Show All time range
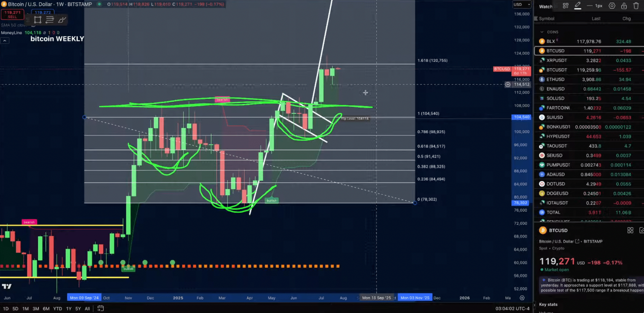644x313 pixels. point(87,309)
